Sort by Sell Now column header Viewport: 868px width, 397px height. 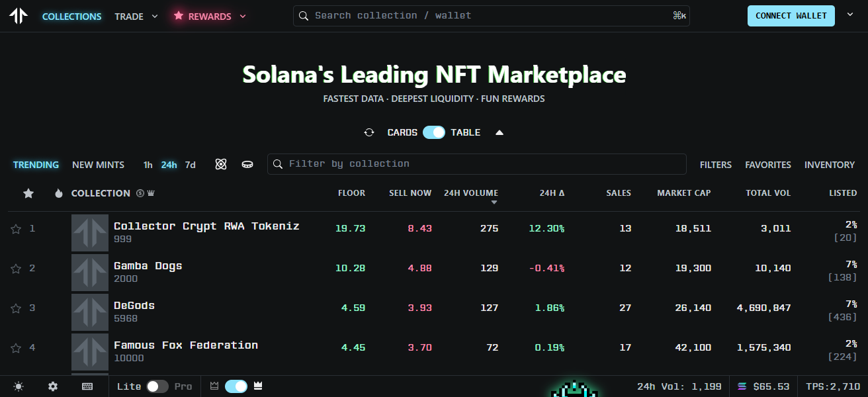point(410,193)
